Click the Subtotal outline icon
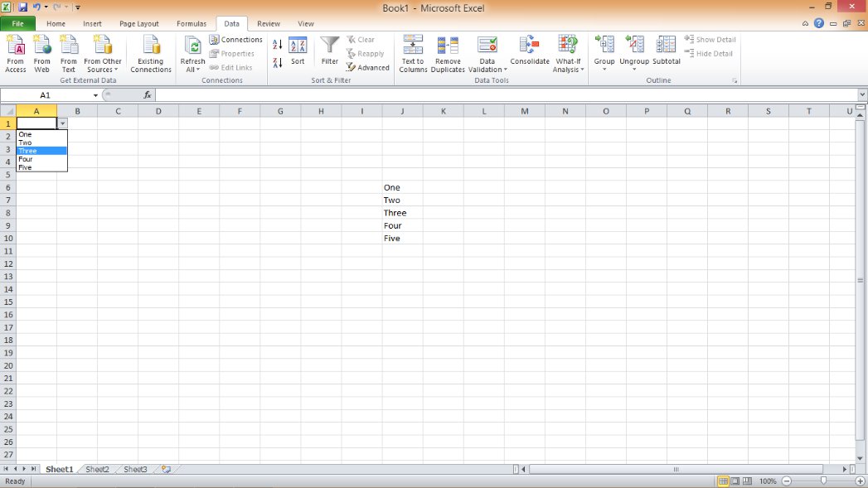Screen dimensions: 868x488 click(666, 46)
